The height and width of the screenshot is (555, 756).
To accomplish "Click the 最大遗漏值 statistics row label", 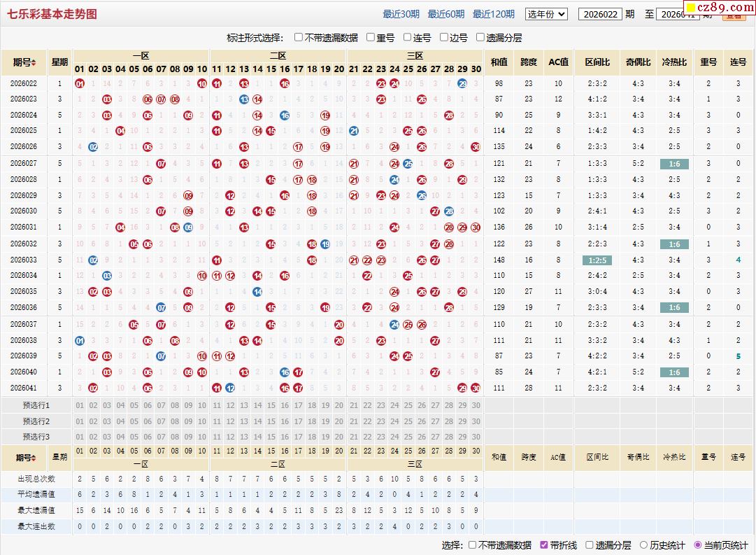I will (x=36, y=510).
